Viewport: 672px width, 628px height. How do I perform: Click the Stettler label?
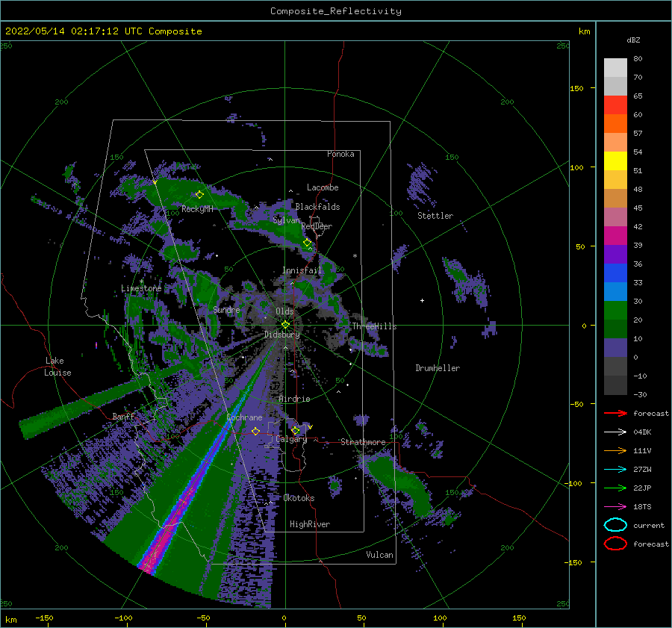pos(435,216)
